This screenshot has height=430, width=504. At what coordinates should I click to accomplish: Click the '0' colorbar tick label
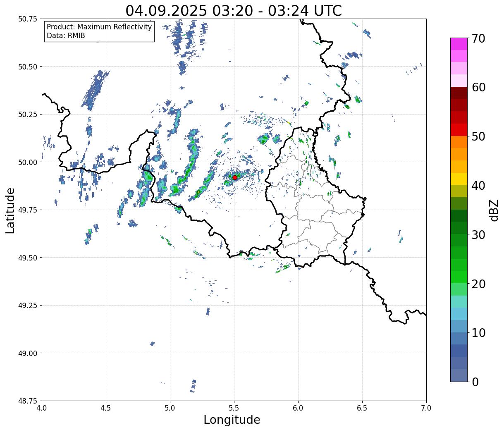[475, 382]
